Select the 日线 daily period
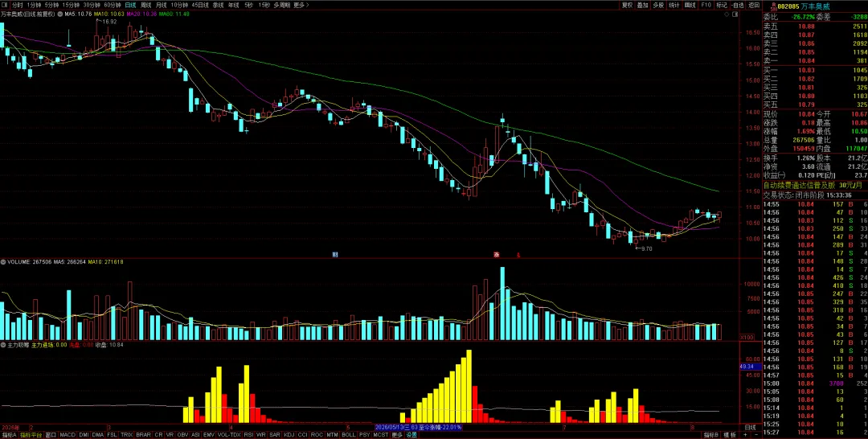868x439 pixels. pyautogui.click(x=131, y=5)
